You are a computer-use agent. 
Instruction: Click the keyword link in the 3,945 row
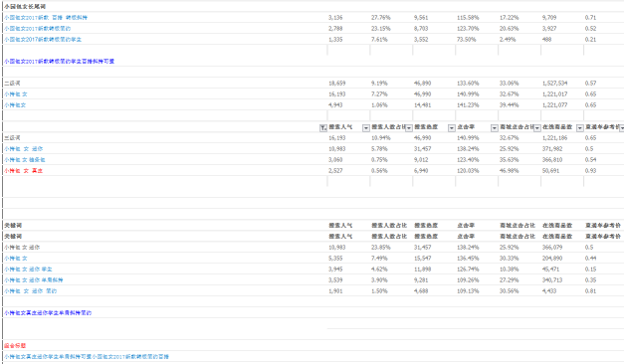(x=28, y=270)
